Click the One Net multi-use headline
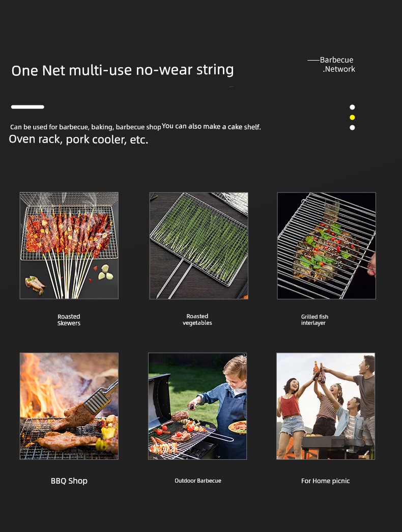Image resolution: width=402 pixels, height=532 pixels. pos(123,70)
